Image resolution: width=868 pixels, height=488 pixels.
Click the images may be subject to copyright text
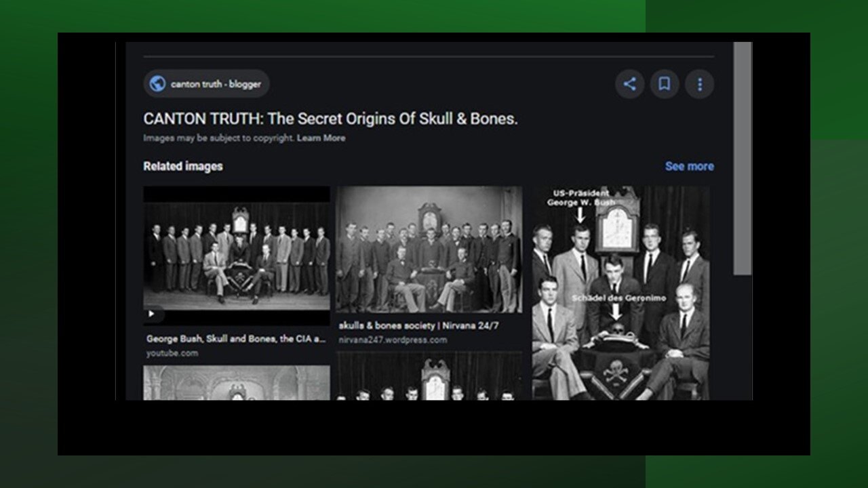(x=218, y=138)
